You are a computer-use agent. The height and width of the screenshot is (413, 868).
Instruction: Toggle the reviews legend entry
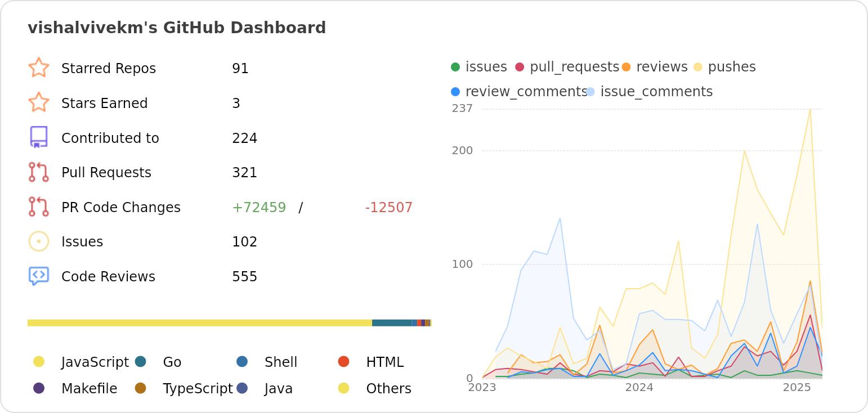coord(655,67)
